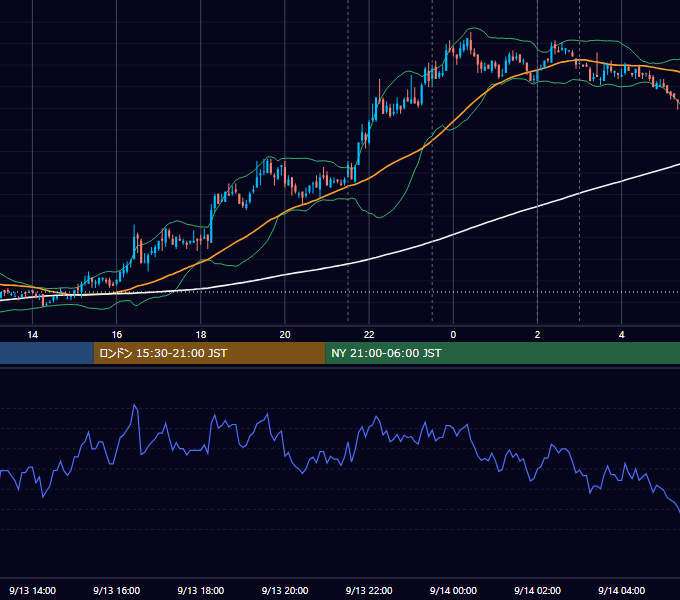Click the '0' hour label under the chart
Image resolution: width=680 pixels, height=600 pixels.
[x=453, y=335]
